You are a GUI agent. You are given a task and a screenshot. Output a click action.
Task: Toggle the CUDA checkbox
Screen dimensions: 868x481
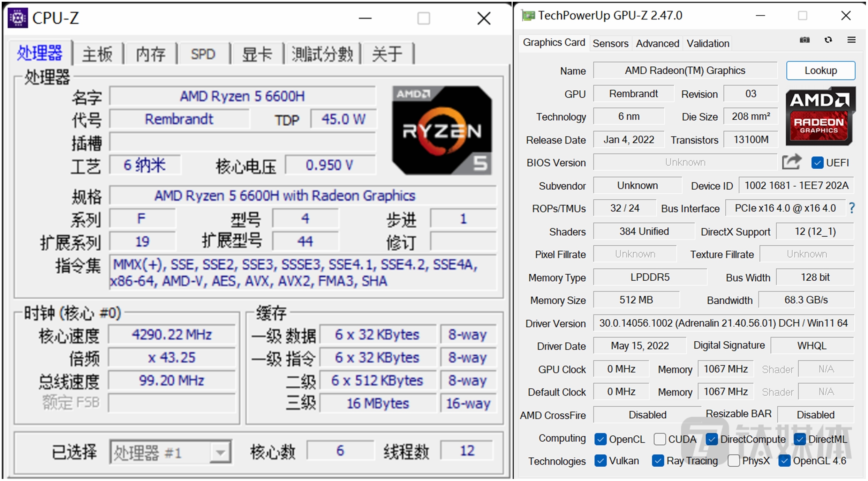659,439
